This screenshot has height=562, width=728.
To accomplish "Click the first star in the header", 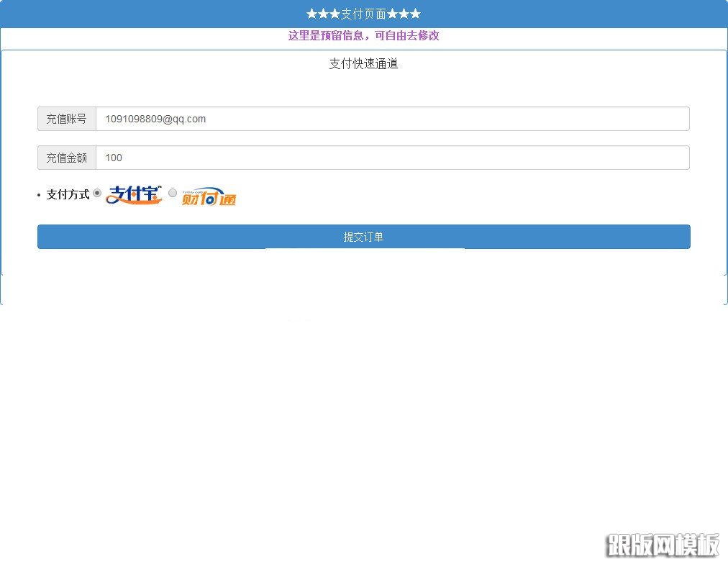I will 311,14.
